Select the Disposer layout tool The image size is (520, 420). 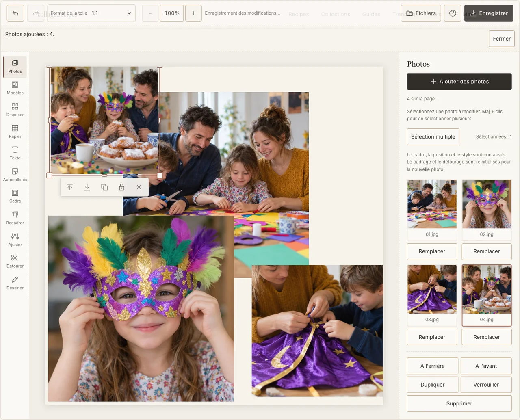click(x=15, y=110)
